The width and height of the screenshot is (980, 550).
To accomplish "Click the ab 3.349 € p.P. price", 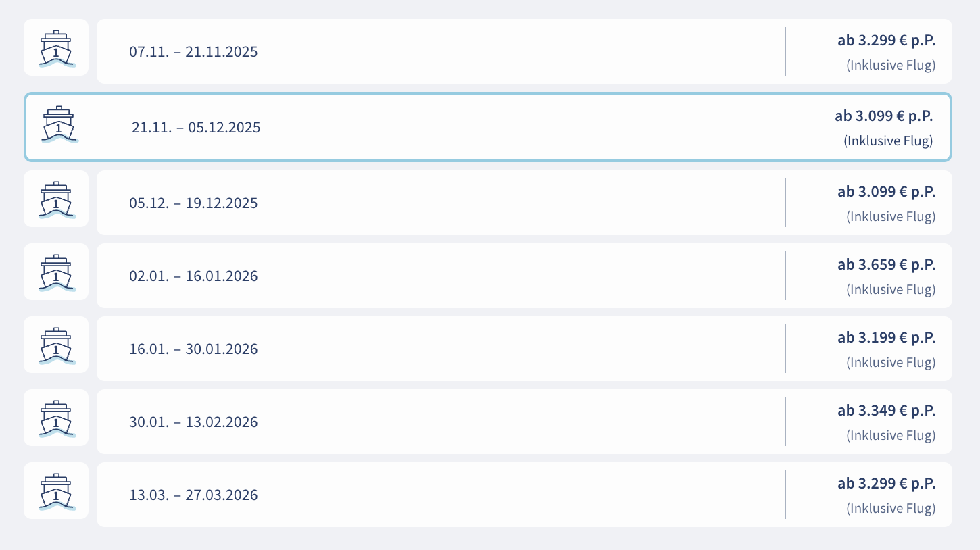I will (x=886, y=411).
